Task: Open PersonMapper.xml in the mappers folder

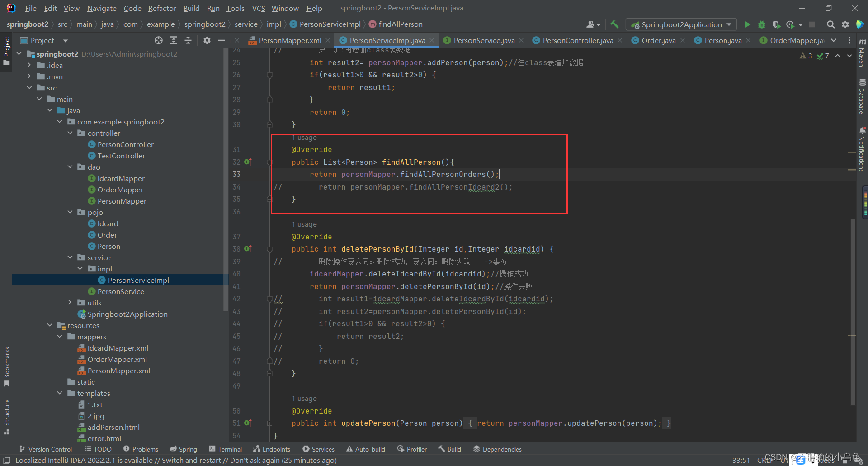Action: point(118,371)
